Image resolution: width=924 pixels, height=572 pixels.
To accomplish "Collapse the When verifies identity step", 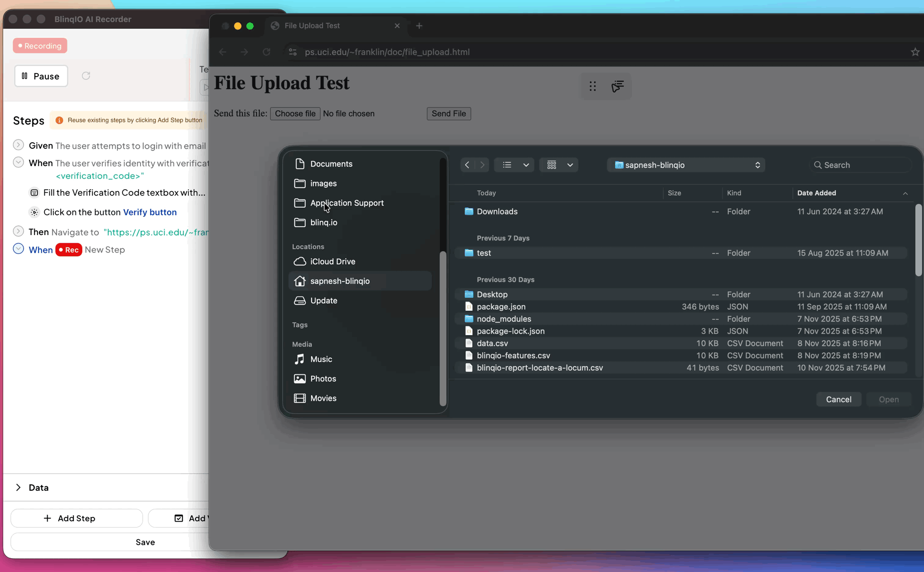I will coord(18,163).
